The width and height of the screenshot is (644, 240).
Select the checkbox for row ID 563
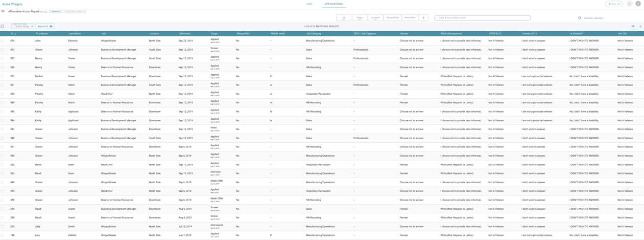point(3,50)
